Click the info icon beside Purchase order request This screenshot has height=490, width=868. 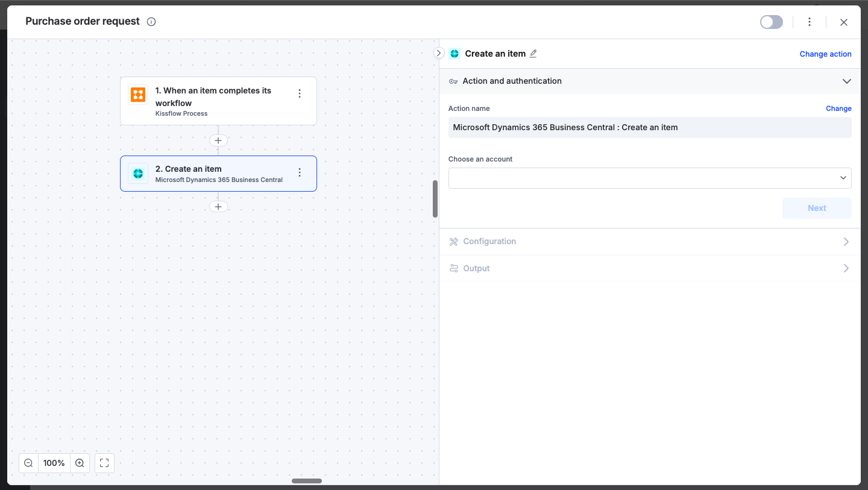click(151, 22)
